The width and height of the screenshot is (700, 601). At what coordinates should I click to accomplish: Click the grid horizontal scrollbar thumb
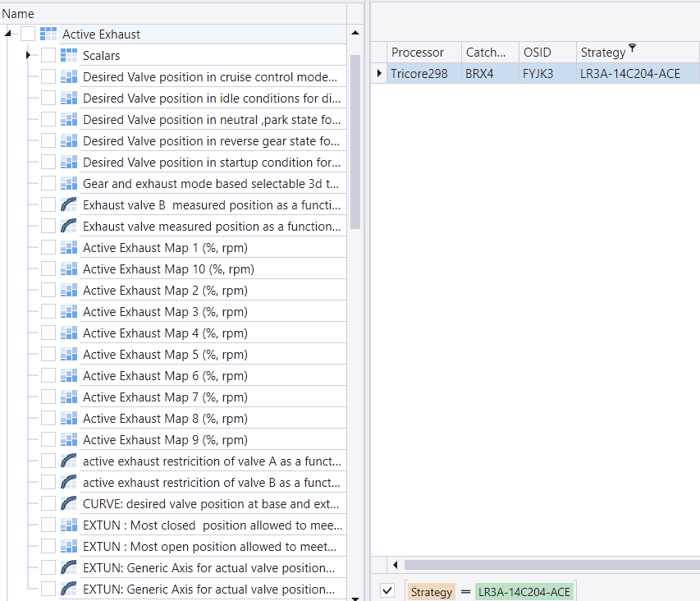(552, 565)
